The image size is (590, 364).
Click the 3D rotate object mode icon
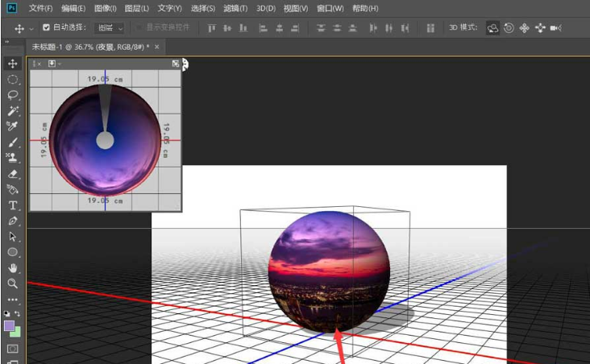coord(492,27)
